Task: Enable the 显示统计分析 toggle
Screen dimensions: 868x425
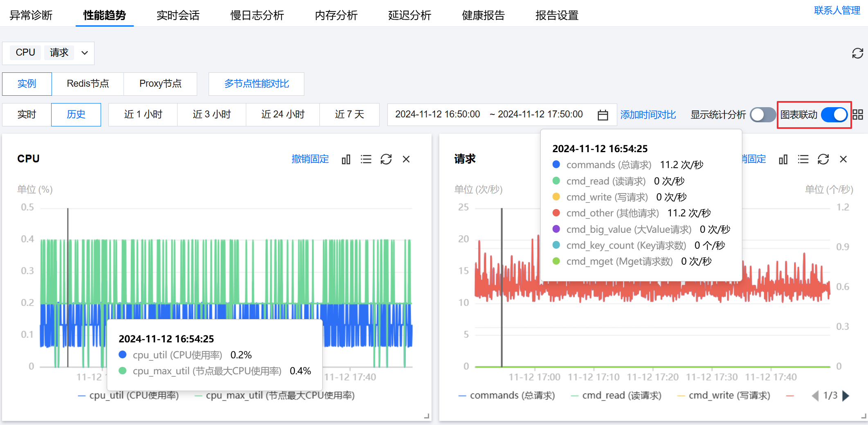Action: pyautogui.click(x=763, y=115)
